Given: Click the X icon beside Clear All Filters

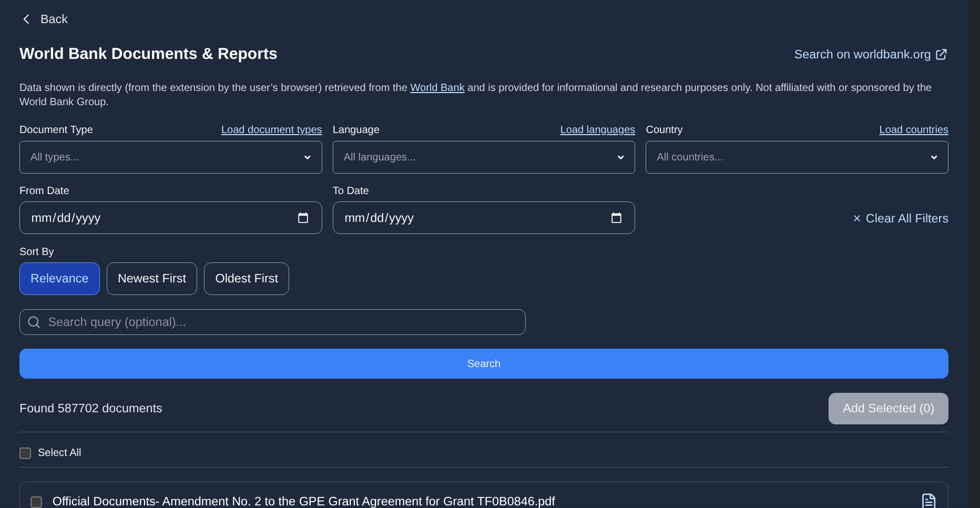Looking at the screenshot, I should click(x=857, y=218).
